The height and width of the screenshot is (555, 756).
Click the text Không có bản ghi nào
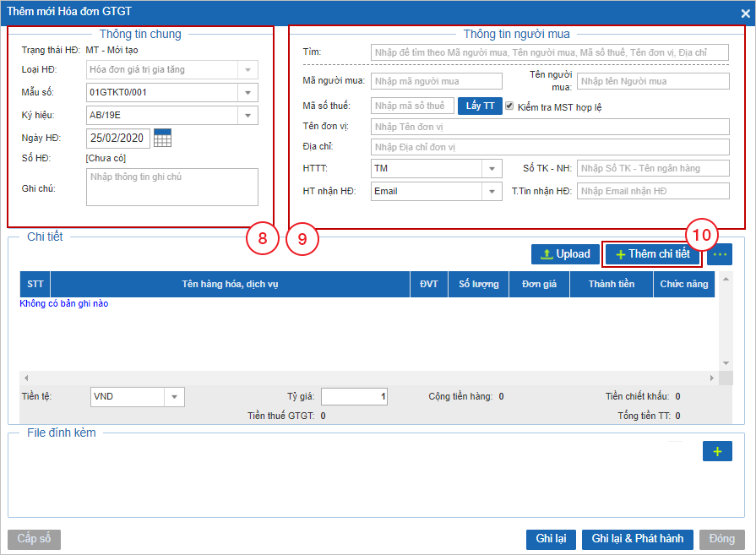[x=63, y=304]
